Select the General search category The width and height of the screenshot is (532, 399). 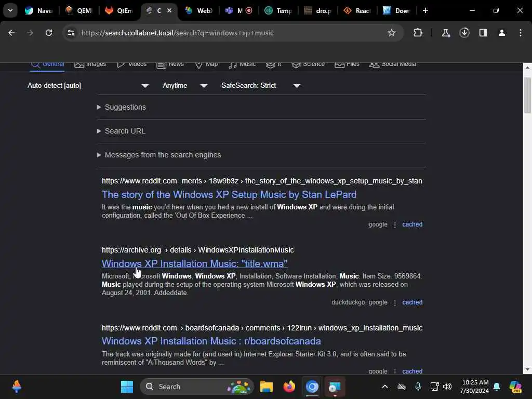(x=47, y=64)
